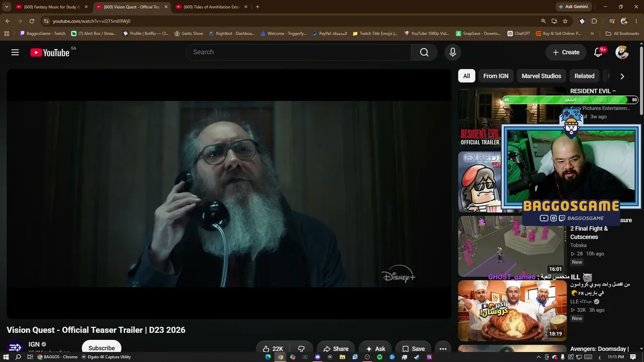Click the Ask button under the video
This screenshot has height=362, width=644.
click(375, 349)
